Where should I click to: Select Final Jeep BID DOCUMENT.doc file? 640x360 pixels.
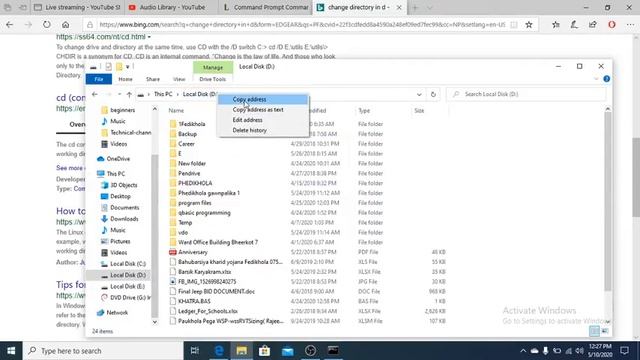click(x=216, y=291)
